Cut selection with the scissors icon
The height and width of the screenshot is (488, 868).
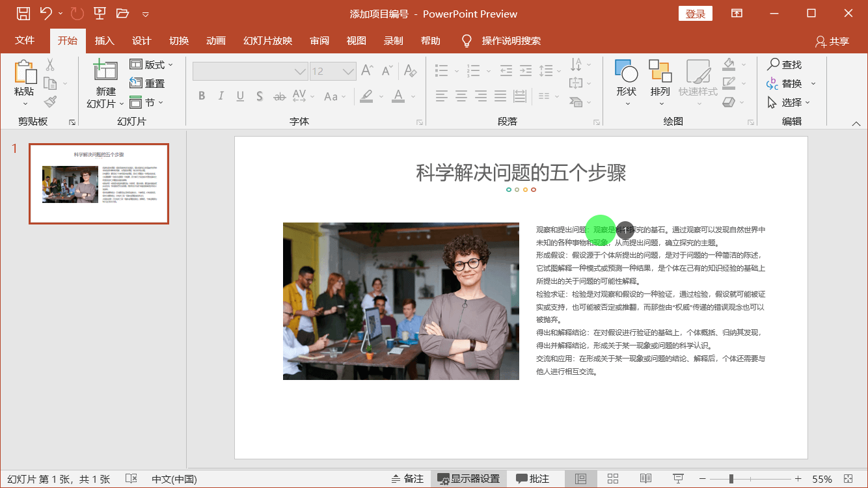coord(50,64)
